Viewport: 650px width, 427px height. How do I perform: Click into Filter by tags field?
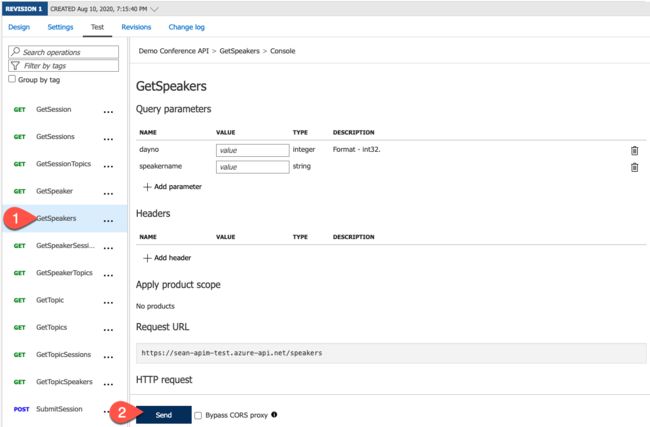[63, 66]
